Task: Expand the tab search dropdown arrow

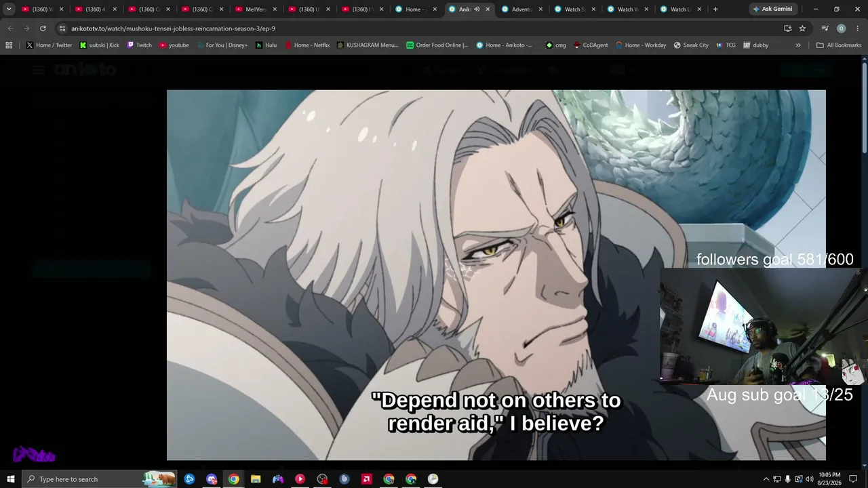Action: click(x=9, y=9)
